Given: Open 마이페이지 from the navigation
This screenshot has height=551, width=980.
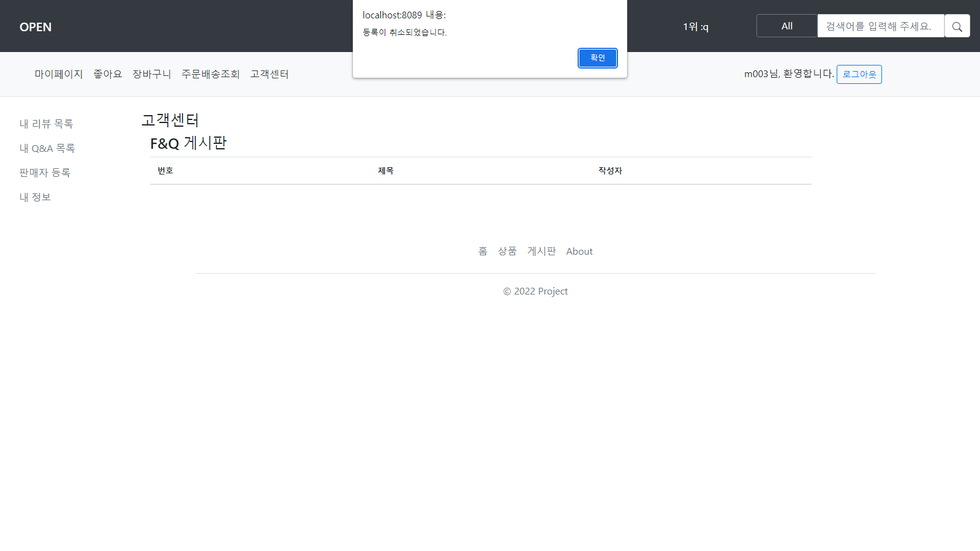Looking at the screenshot, I should point(58,74).
